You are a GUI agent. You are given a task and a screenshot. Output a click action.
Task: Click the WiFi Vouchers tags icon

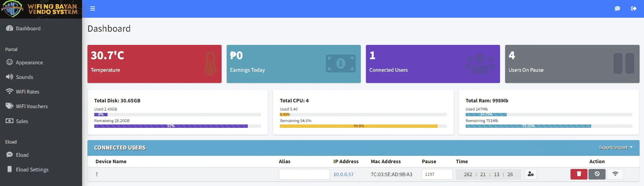(10, 106)
